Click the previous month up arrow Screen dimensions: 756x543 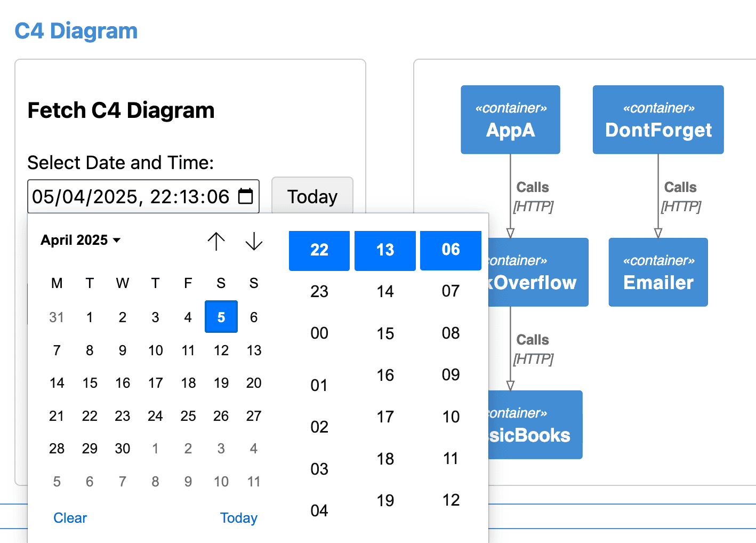(x=216, y=241)
